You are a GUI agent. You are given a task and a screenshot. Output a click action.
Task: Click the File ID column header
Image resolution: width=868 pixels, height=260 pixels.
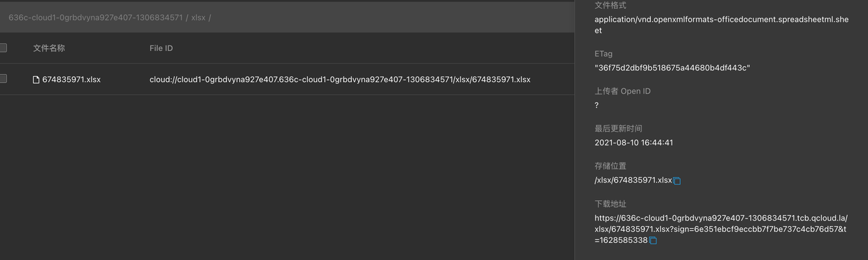(161, 48)
